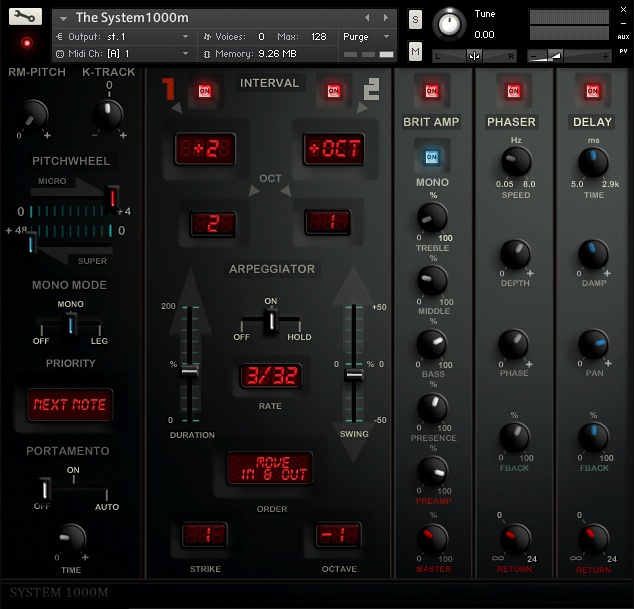Click the Phaser SPEED knob
This screenshot has height=609, width=634.
pyautogui.click(x=516, y=162)
